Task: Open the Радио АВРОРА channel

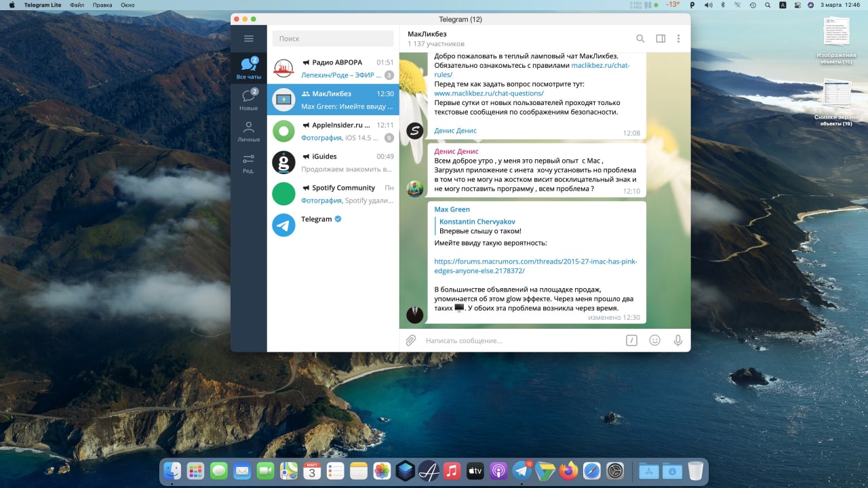Action: pos(333,68)
